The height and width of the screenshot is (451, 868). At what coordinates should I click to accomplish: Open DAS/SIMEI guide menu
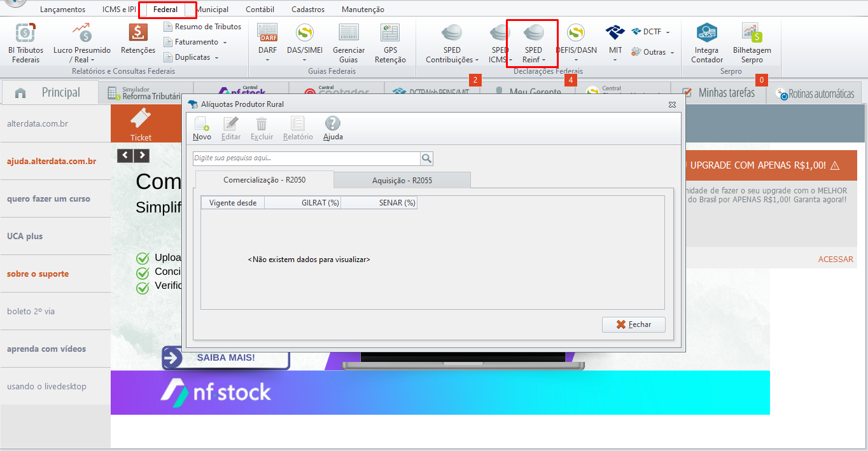coord(305,43)
